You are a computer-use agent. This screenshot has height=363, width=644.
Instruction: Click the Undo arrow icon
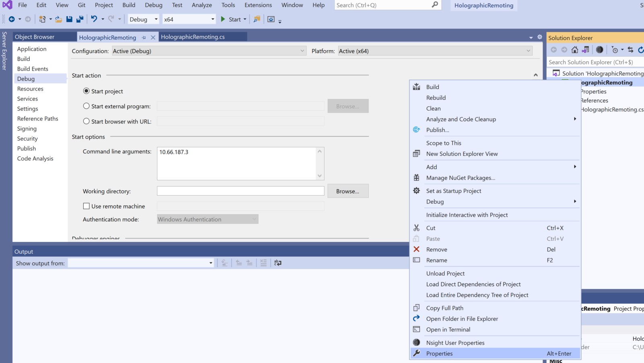94,19
